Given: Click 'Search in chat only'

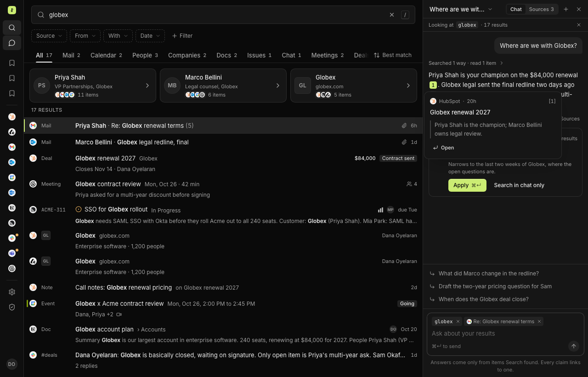Looking at the screenshot, I should coord(519,185).
